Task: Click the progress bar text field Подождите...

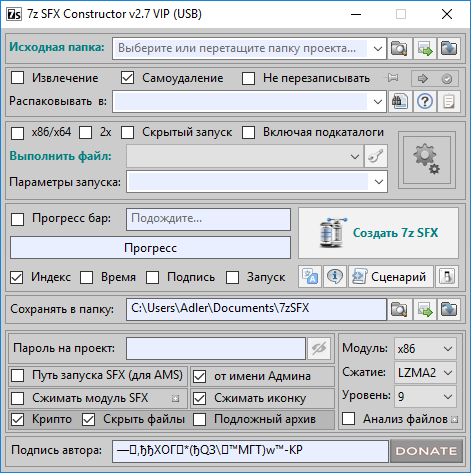Action: [208, 219]
